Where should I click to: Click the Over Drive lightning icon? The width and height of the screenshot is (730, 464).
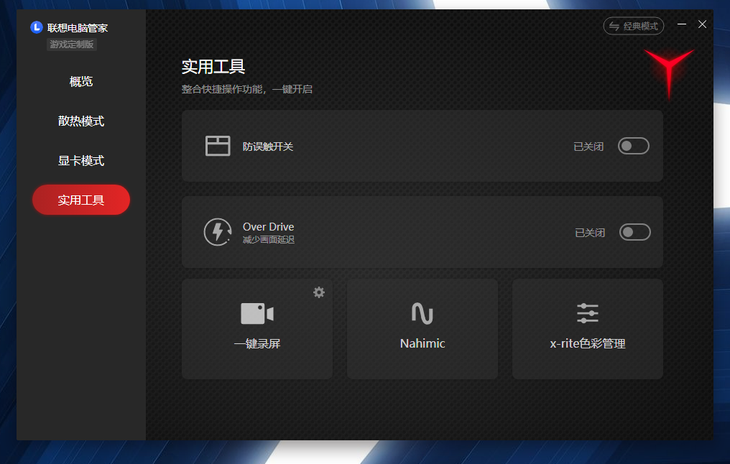click(218, 232)
